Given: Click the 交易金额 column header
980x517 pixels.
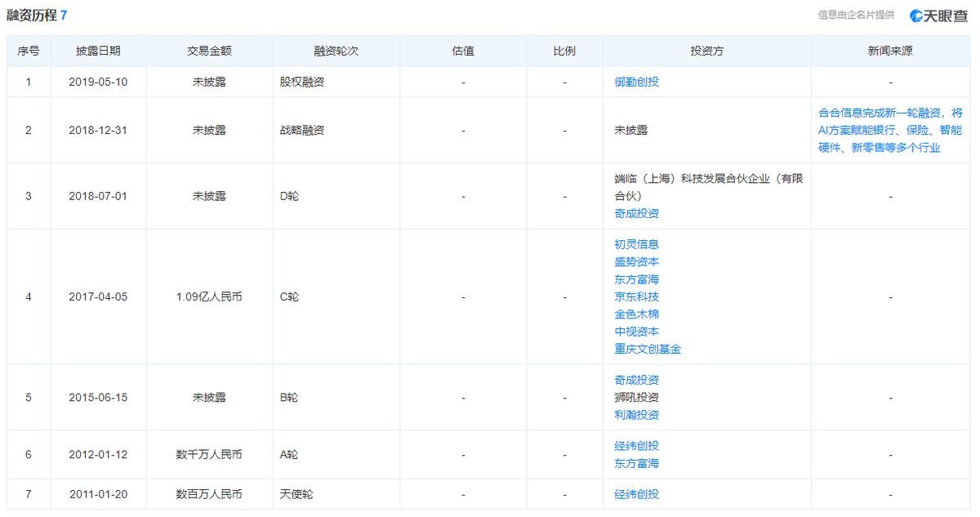Looking at the screenshot, I should point(209,51).
